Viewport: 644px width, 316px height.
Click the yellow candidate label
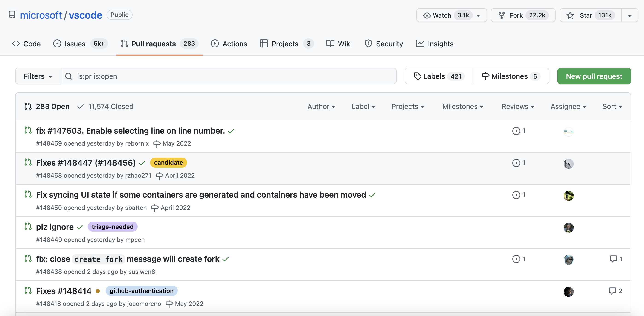(168, 163)
